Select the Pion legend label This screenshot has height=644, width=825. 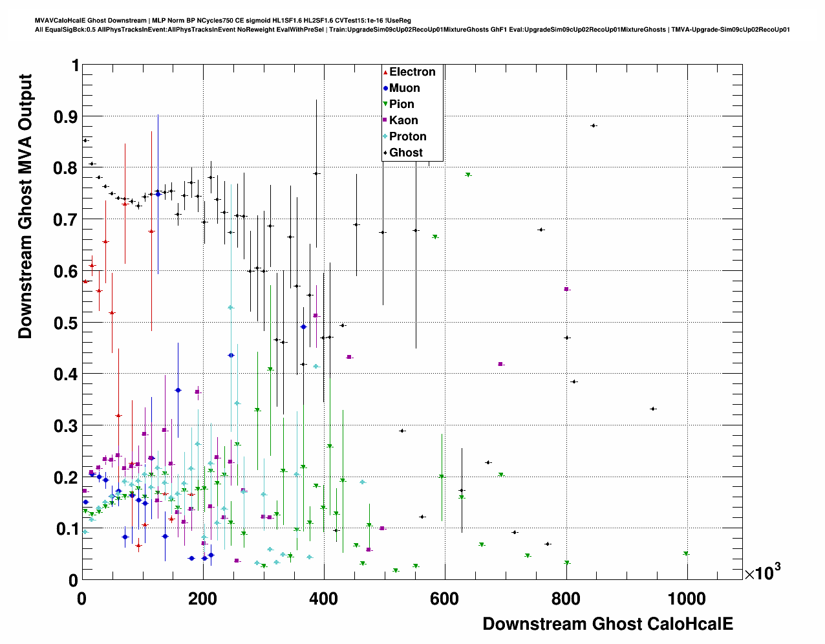tap(402, 104)
